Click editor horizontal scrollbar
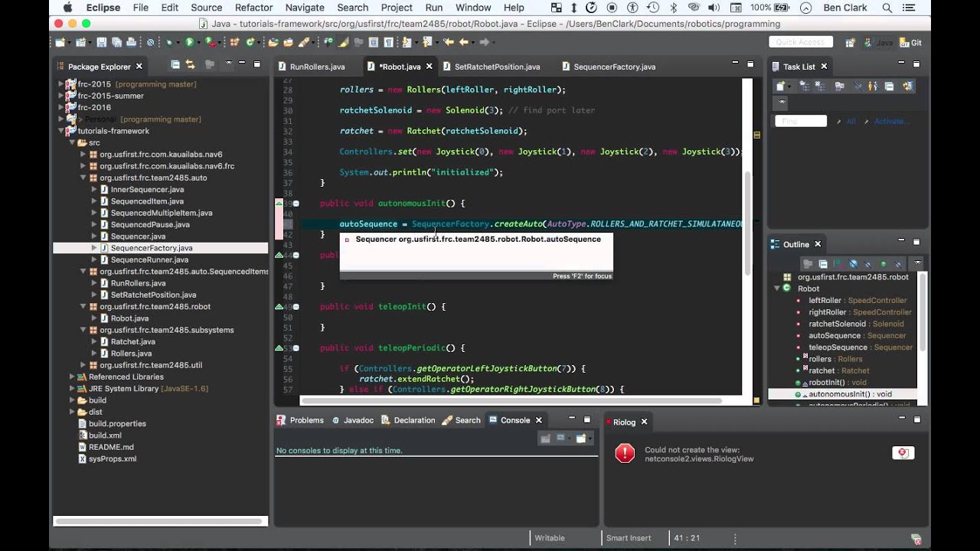Screen dimensions: 980x551 tap(511, 400)
